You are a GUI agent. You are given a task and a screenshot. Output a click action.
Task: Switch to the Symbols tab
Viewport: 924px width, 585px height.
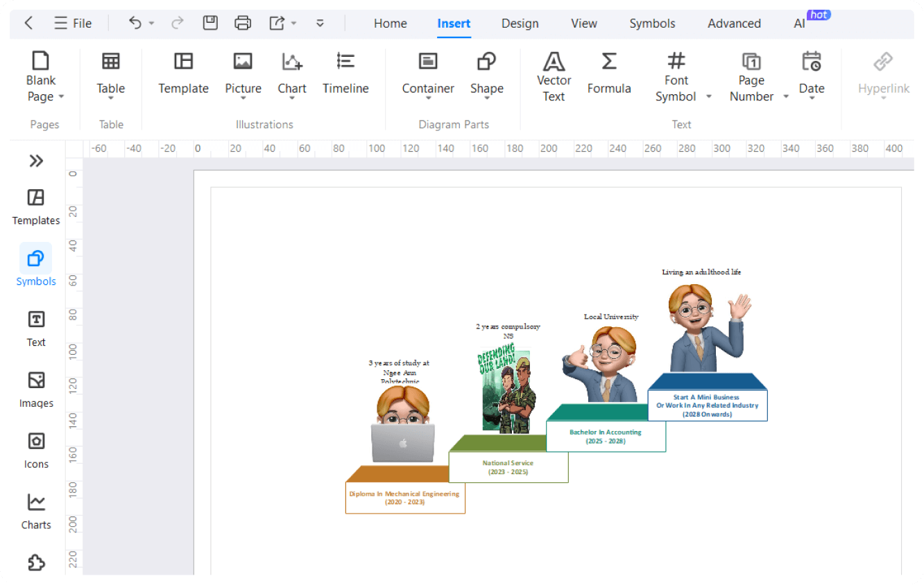point(652,24)
